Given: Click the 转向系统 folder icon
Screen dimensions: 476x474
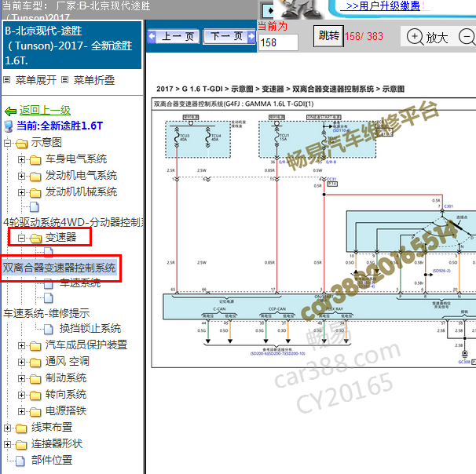Looking at the screenshot, I should [35, 396].
